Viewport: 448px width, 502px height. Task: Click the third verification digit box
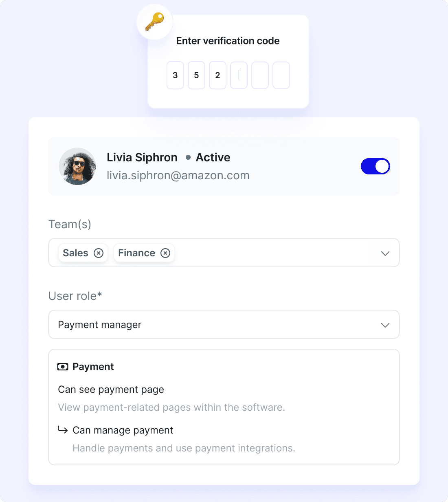click(x=217, y=75)
